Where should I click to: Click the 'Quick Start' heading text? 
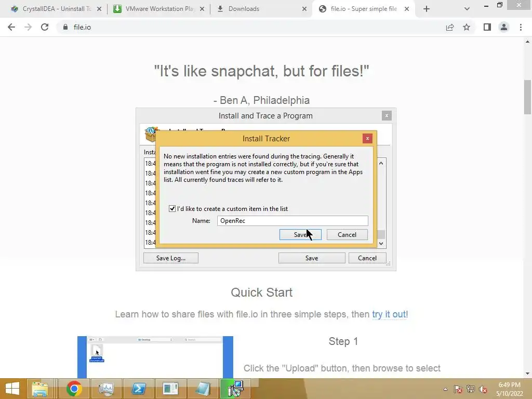(x=262, y=292)
